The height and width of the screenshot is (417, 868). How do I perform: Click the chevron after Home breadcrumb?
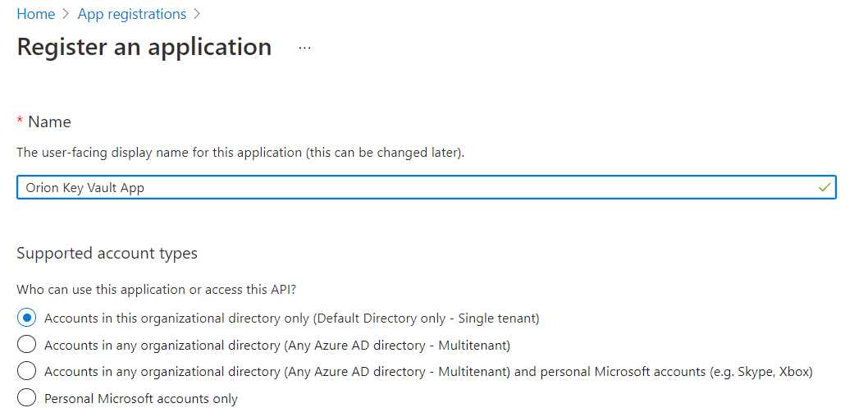[x=66, y=14]
